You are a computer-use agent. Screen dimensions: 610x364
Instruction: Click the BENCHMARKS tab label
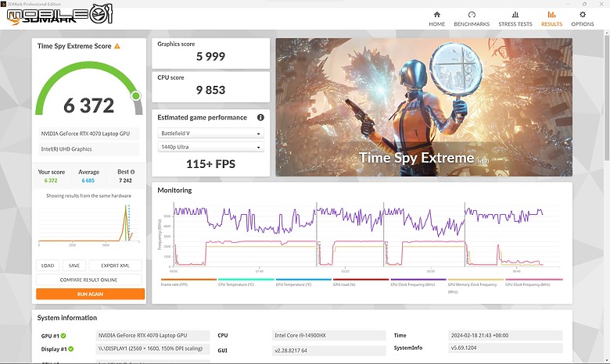click(472, 23)
